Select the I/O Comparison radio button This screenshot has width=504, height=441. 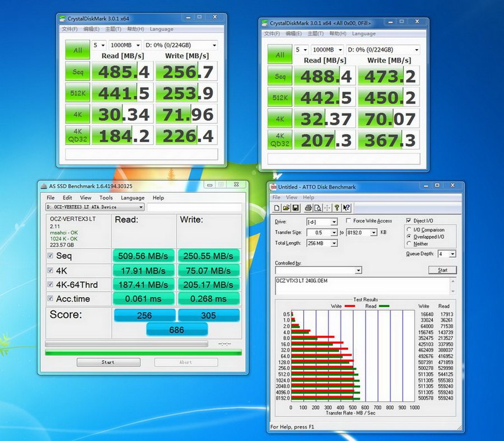coord(409,230)
